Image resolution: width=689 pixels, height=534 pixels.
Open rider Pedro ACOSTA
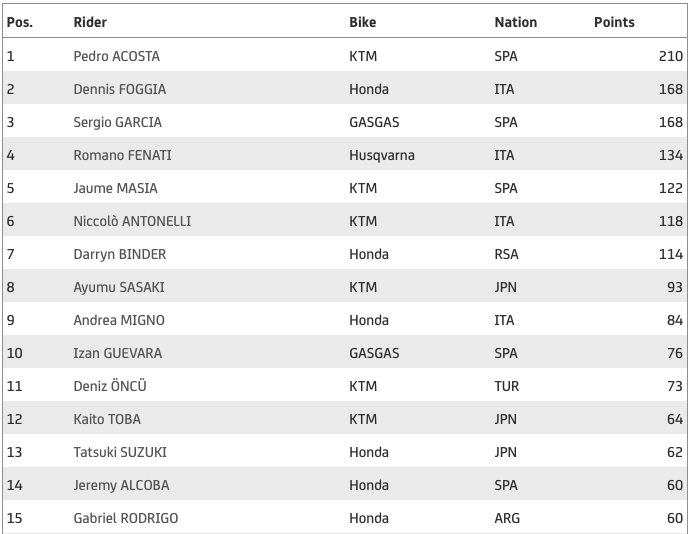pyautogui.click(x=116, y=56)
